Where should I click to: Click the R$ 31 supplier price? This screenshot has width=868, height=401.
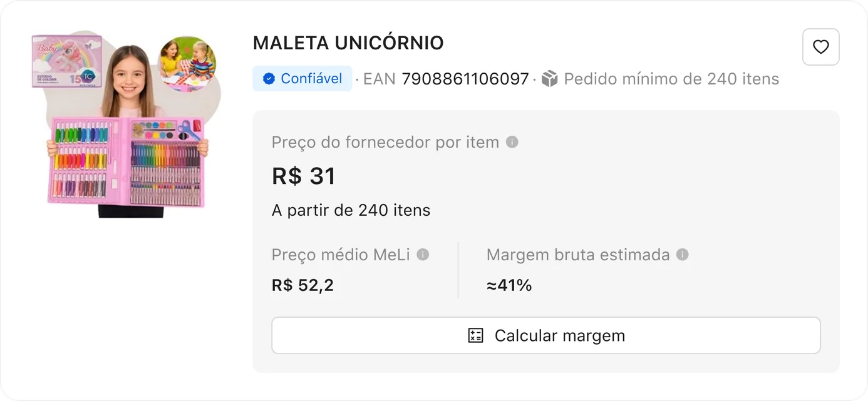pos(304,176)
